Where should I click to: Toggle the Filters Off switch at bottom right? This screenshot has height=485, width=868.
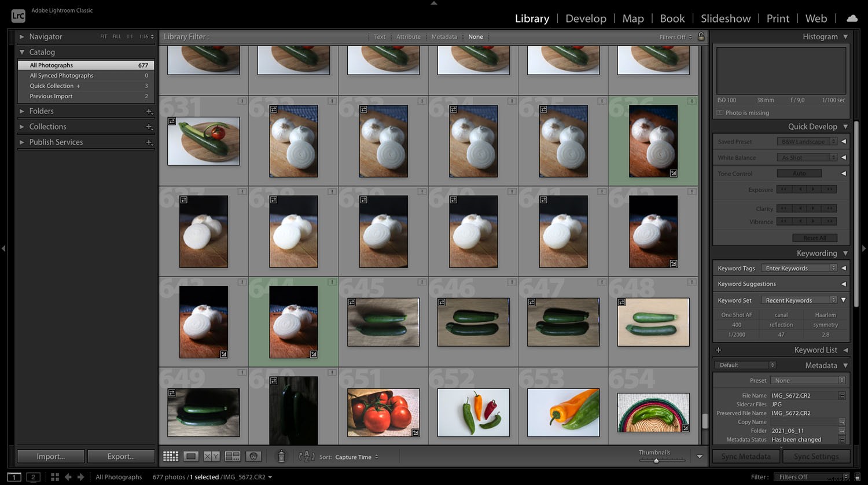[x=807, y=476]
